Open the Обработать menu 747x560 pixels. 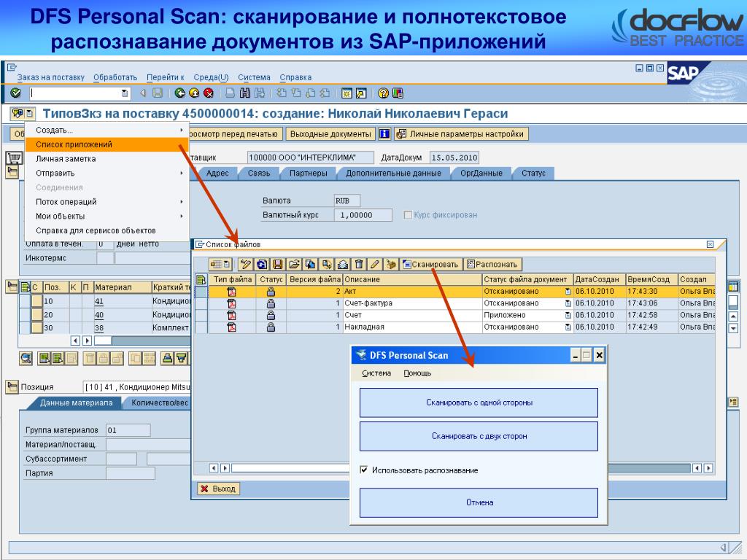[115, 77]
